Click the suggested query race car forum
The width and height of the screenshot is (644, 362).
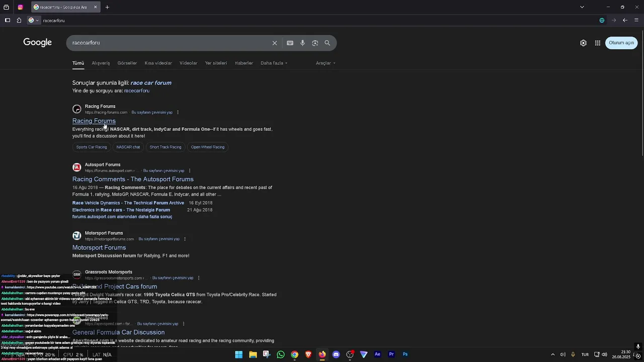(151, 83)
